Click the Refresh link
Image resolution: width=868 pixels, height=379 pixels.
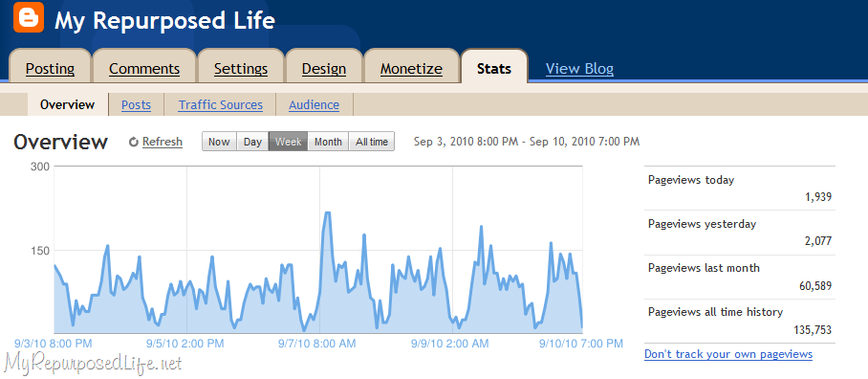pos(163,142)
